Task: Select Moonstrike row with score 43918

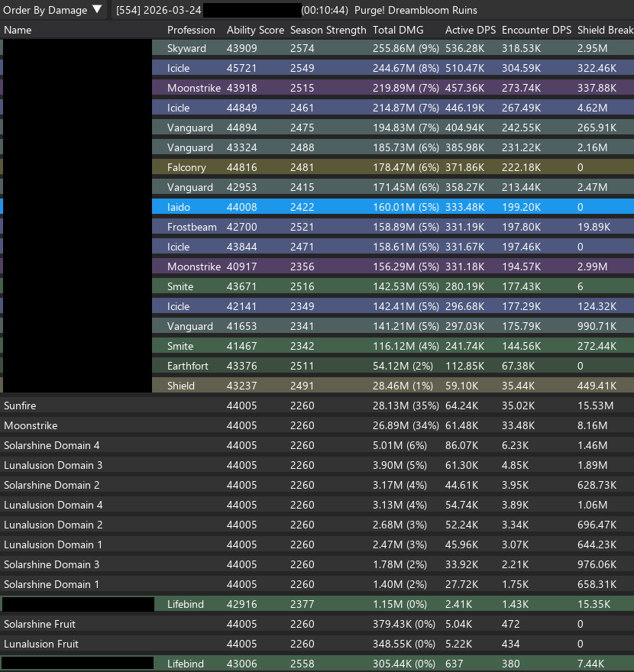Action: click(317, 88)
